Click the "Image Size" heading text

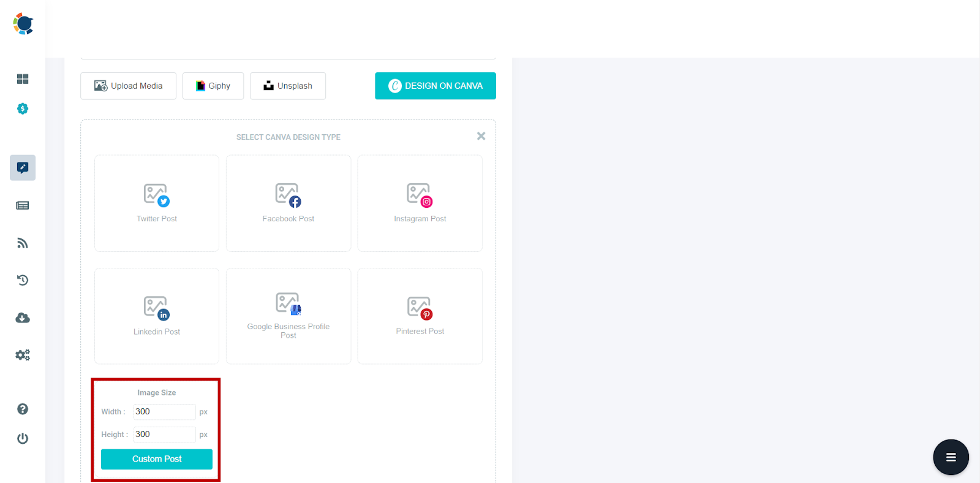coord(157,393)
